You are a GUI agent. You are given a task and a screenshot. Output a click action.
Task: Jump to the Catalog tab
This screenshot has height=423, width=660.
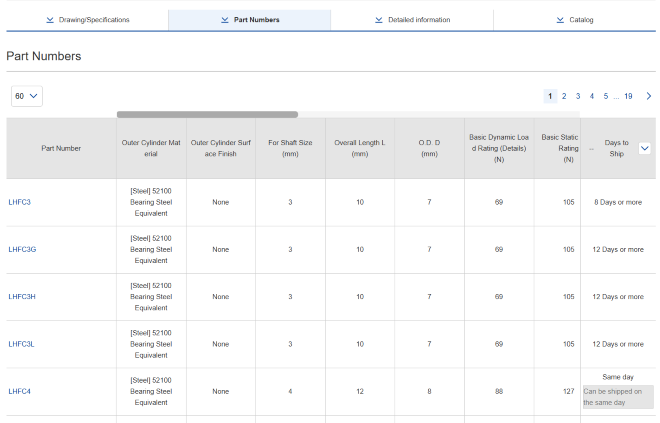point(574,20)
